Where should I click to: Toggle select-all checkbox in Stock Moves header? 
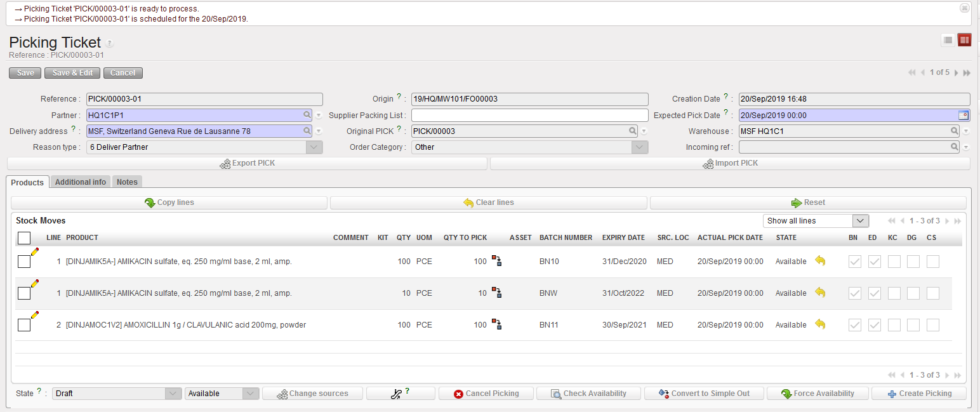24,238
